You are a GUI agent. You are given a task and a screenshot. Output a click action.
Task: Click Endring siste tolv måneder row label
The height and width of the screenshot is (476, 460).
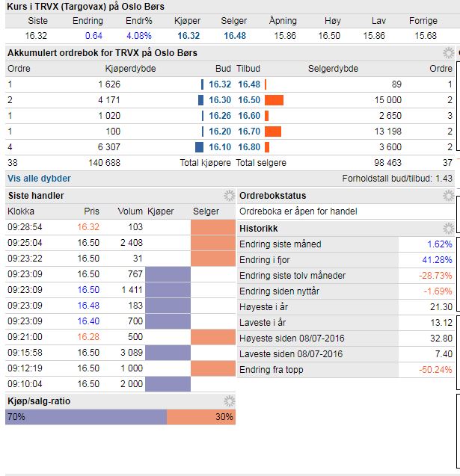(292, 276)
